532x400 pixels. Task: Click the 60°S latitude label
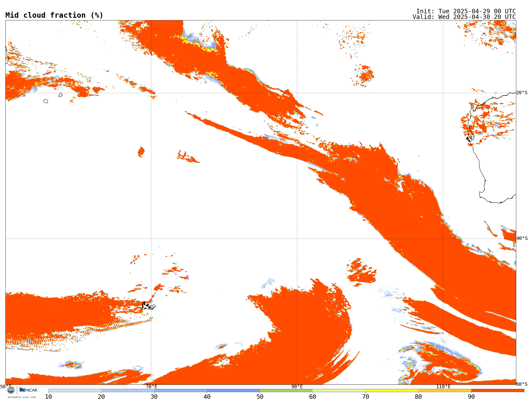[x=522, y=384]
